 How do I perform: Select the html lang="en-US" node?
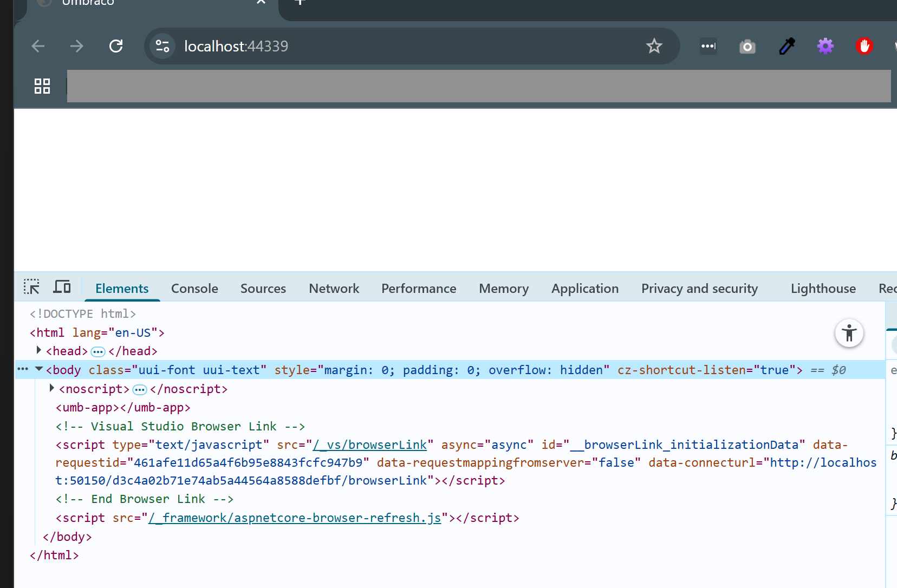point(97,332)
